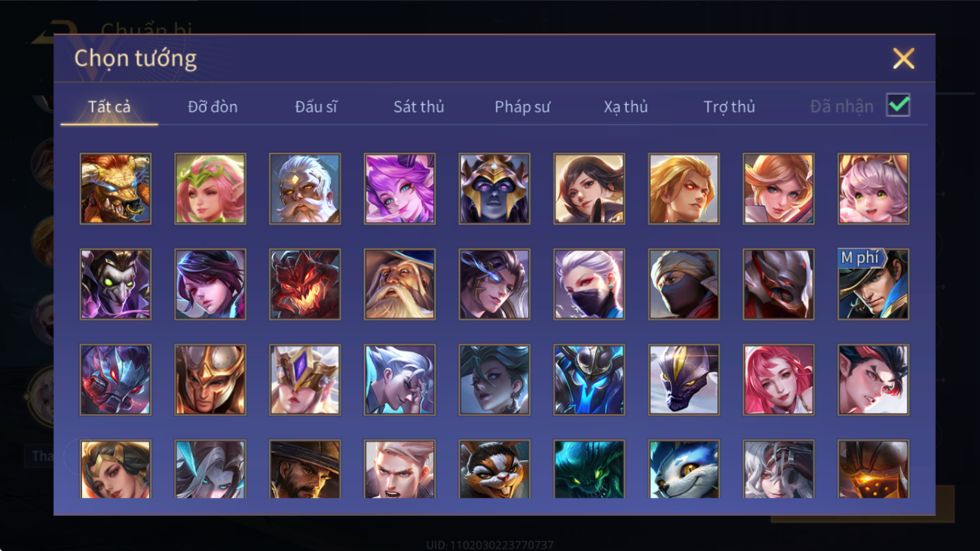Choose the hero tagged M phí
This screenshot has height=551, width=980.
tap(873, 285)
